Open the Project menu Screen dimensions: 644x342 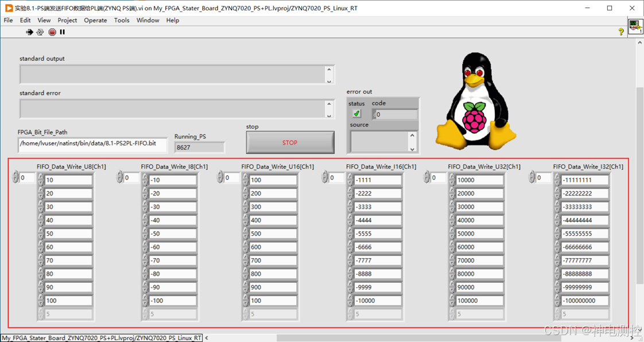(x=67, y=20)
